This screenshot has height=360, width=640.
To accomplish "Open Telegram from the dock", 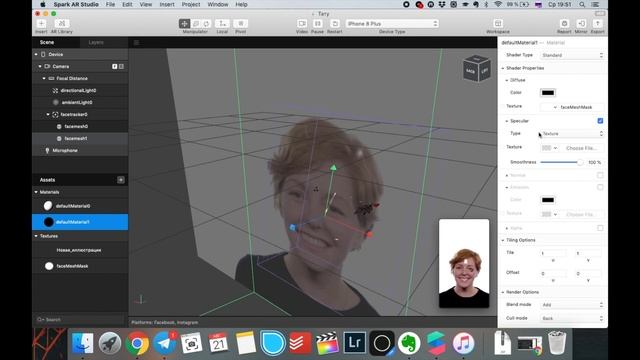I will (164, 343).
